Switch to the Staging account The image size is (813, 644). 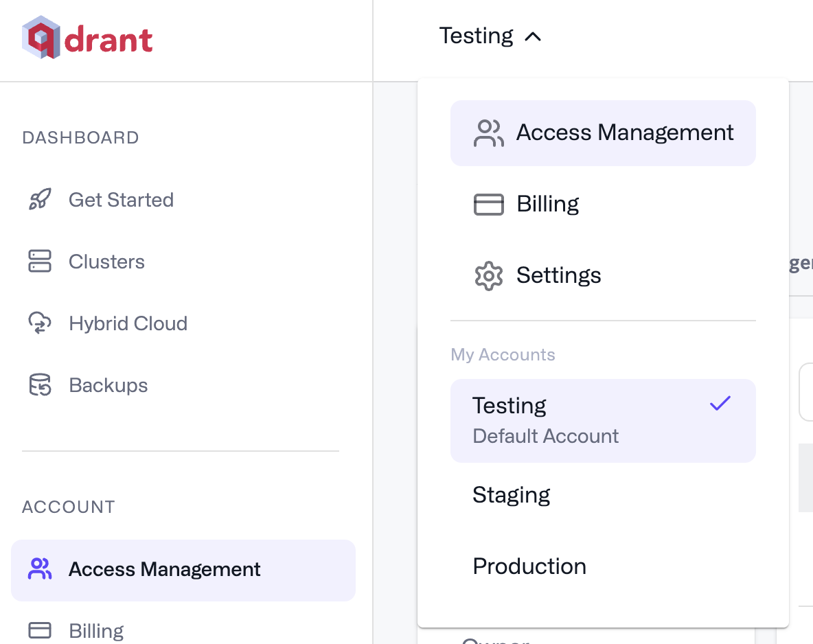coord(512,495)
